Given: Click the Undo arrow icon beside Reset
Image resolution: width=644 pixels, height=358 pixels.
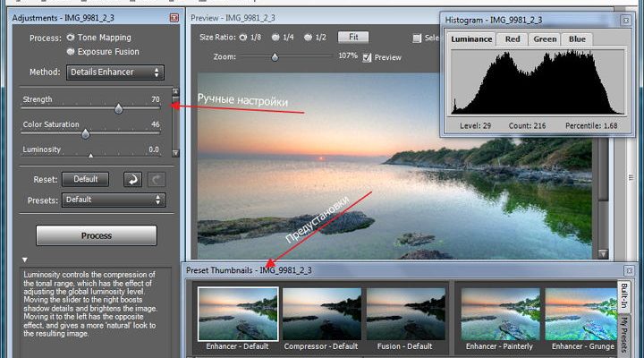Looking at the screenshot, I should click(132, 179).
